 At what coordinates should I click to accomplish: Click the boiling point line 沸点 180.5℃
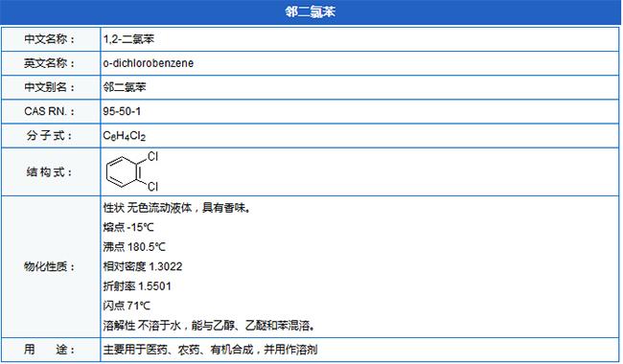tap(134, 247)
